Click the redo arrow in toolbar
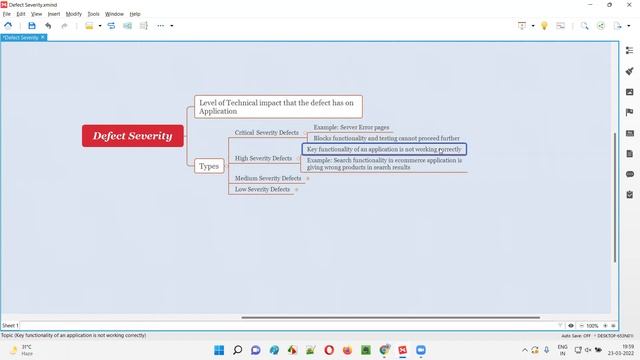Image resolution: width=640 pixels, height=360 pixels. pos(64,26)
